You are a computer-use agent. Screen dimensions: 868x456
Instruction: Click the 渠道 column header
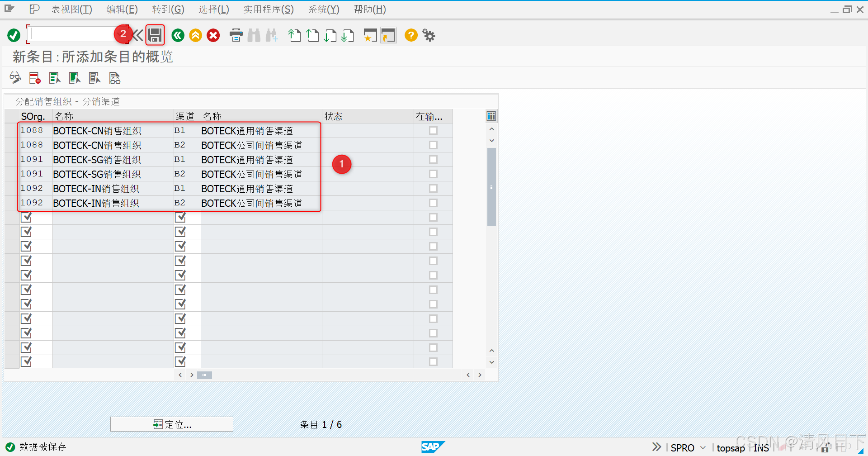(187, 116)
